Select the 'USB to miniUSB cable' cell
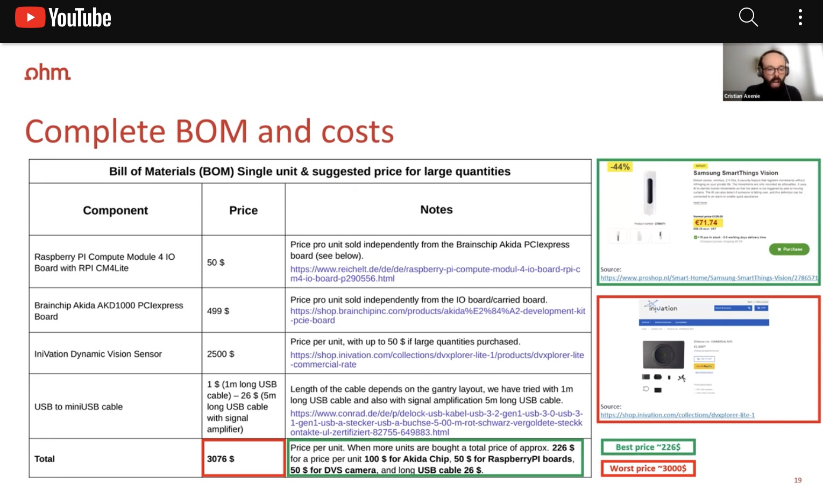This screenshot has height=504, width=823. 116,407
